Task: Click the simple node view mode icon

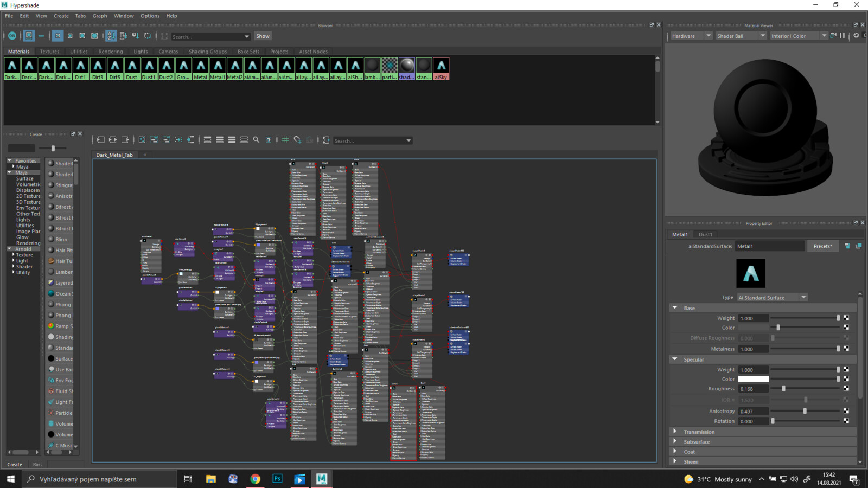Action: pos(207,140)
